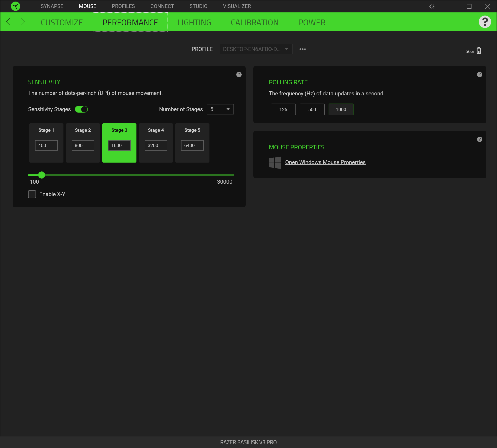Switch to the Lighting tab

(x=194, y=22)
